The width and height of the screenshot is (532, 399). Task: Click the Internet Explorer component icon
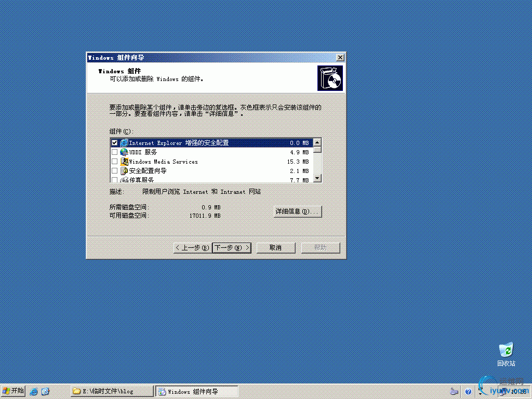pos(124,143)
